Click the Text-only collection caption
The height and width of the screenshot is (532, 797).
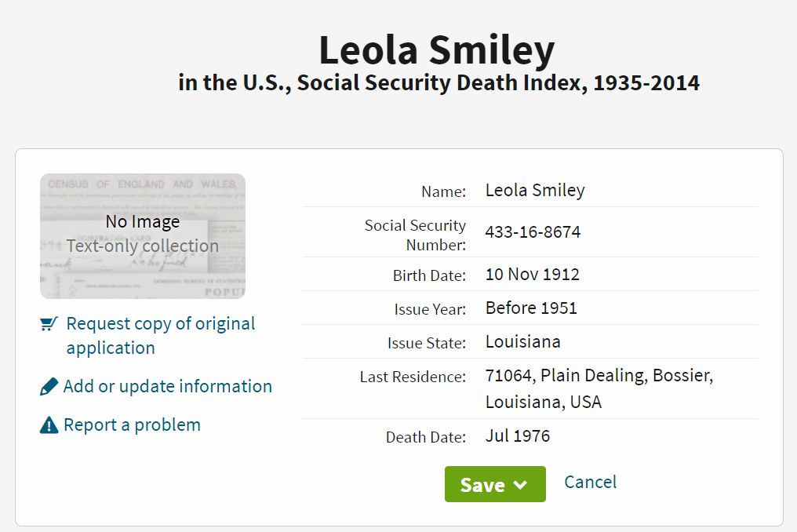tap(143, 246)
